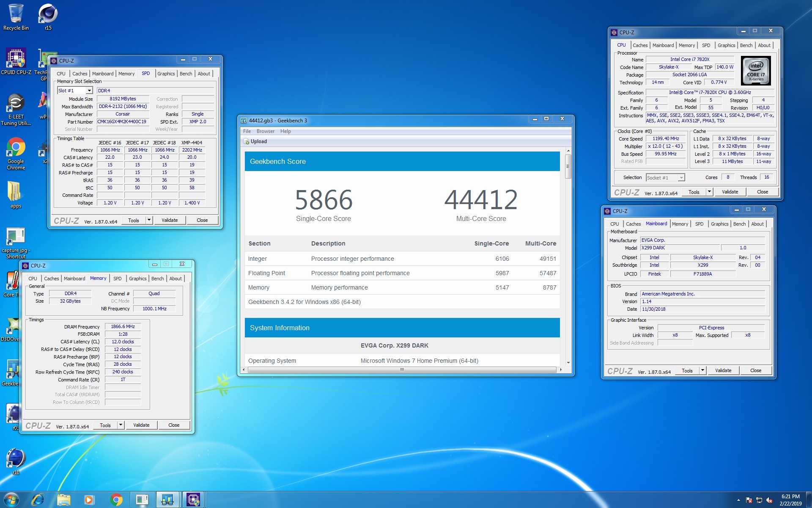
Task: Click the Geekbench vertical scrollbar thumb
Action: [x=568, y=166]
